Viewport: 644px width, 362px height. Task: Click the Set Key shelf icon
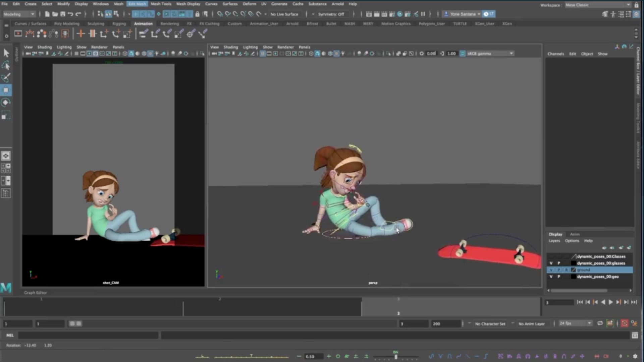pos(80,34)
